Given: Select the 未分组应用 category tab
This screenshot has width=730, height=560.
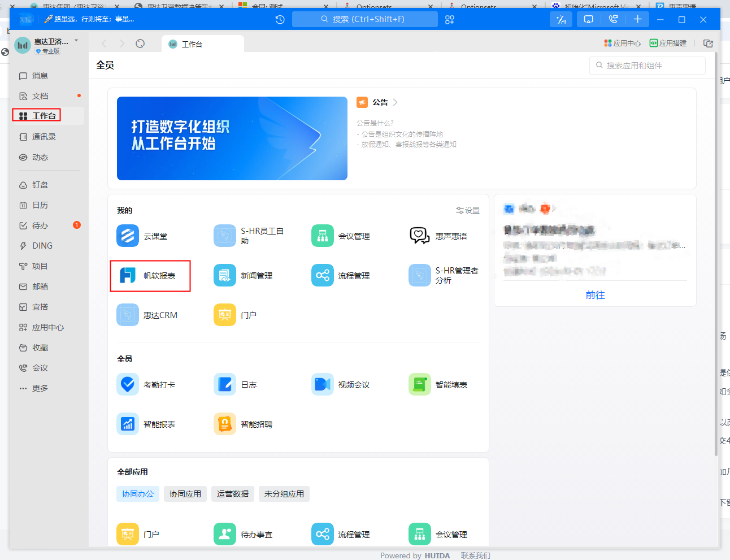Looking at the screenshot, I should click(x=284, y=494).
